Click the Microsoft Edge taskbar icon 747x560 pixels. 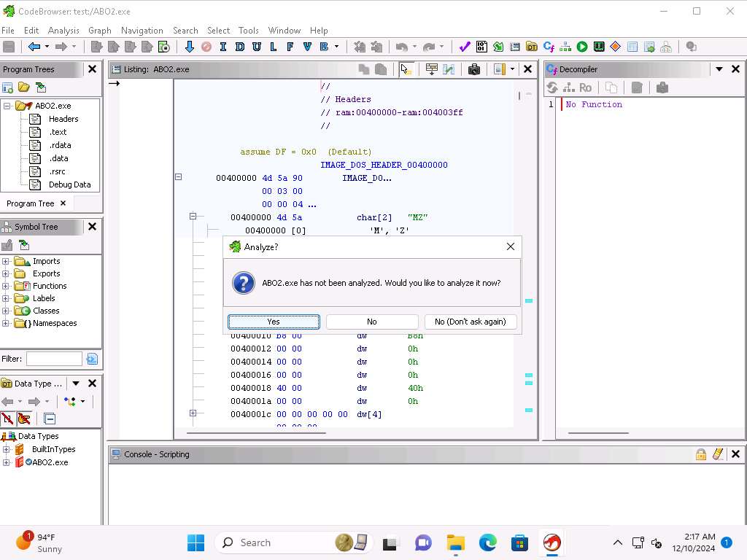(x=487, y=542)
